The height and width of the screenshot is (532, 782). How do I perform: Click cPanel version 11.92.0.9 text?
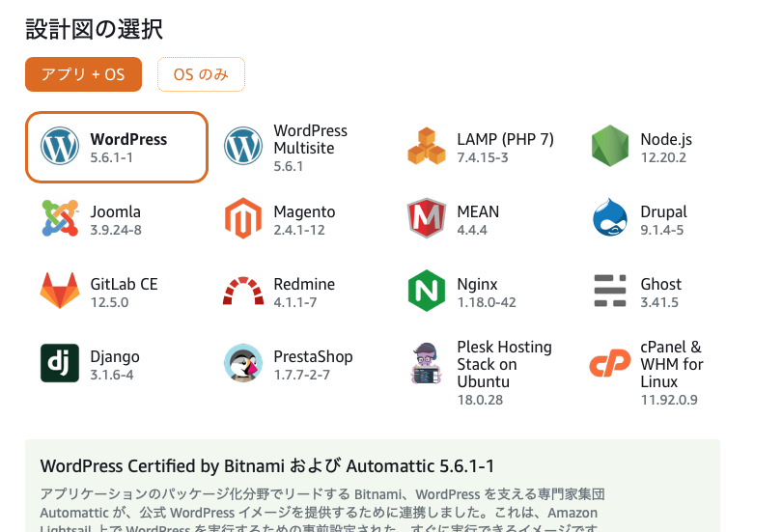pos(669,400)
